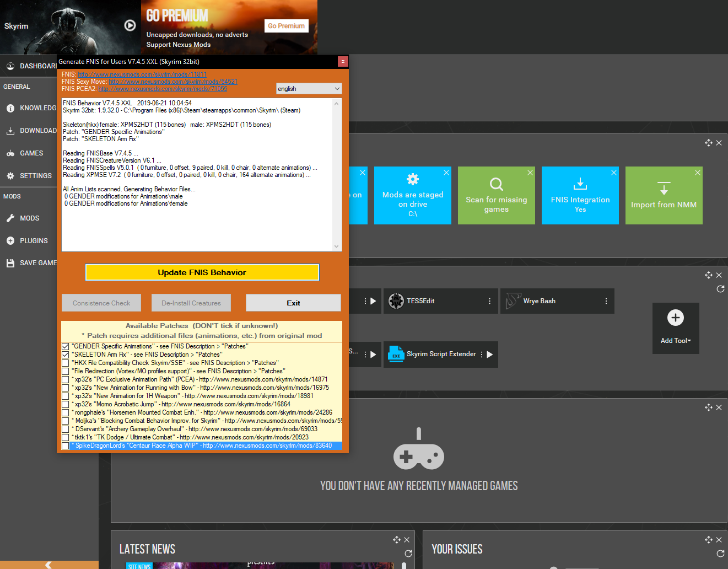Click Exit in the FNIS window
This screenshot has width=728, height=569.
(293, 303)
